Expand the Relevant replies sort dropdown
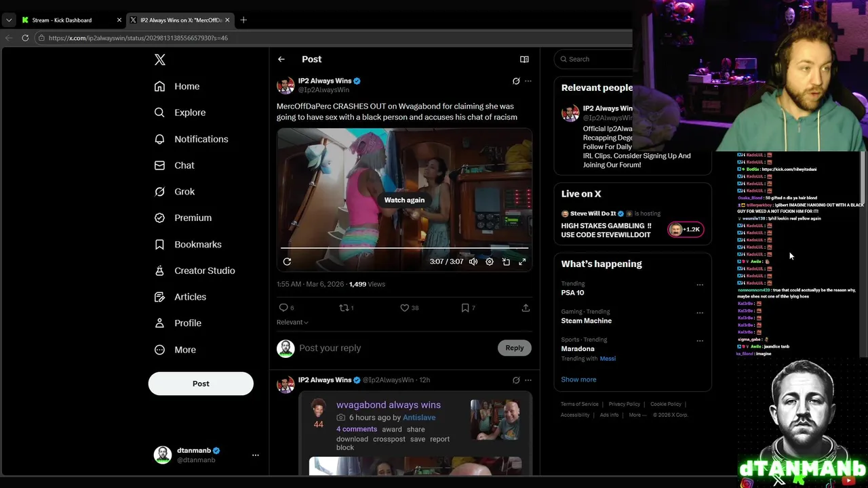Screen dimensions: 868x488 pos(292,323)
